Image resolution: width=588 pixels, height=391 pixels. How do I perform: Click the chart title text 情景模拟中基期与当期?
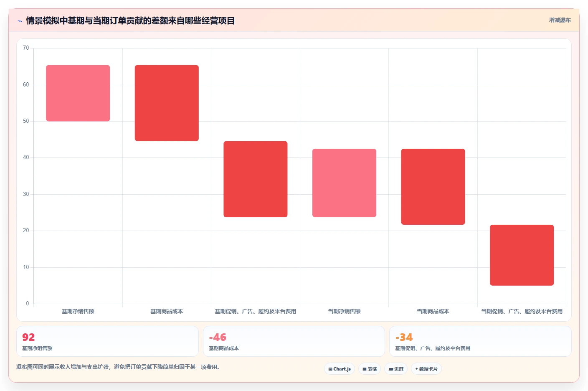(130, 20)
